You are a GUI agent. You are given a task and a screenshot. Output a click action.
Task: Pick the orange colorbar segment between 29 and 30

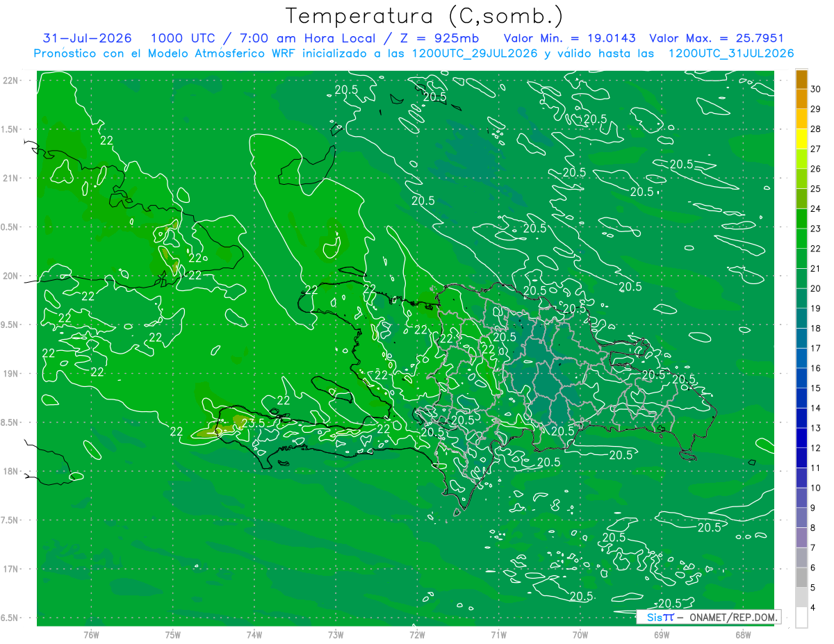pos(802,99)
